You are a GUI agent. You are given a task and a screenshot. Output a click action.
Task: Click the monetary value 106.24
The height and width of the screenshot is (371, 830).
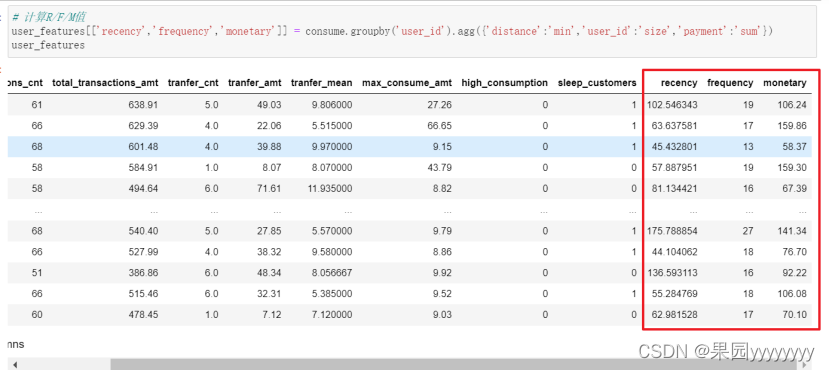coord(792,105)
